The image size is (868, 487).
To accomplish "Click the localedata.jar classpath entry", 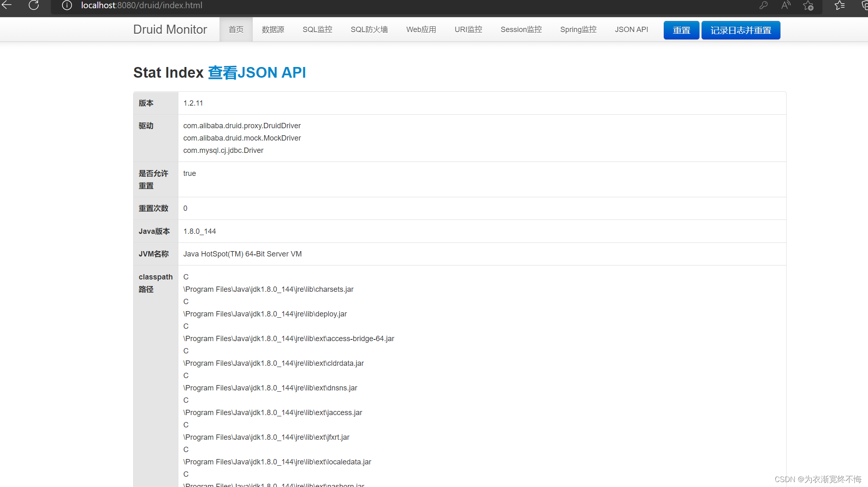I will click(x=277, y=462).
